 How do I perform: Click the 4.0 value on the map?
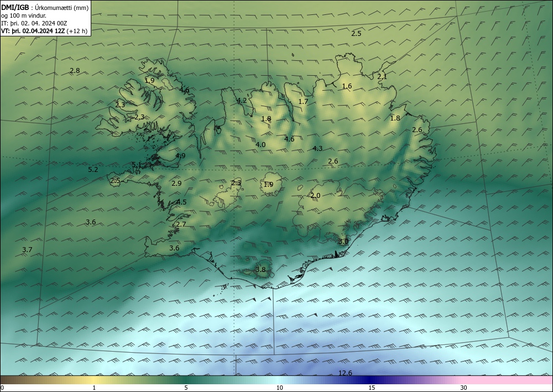coord(260,144)
